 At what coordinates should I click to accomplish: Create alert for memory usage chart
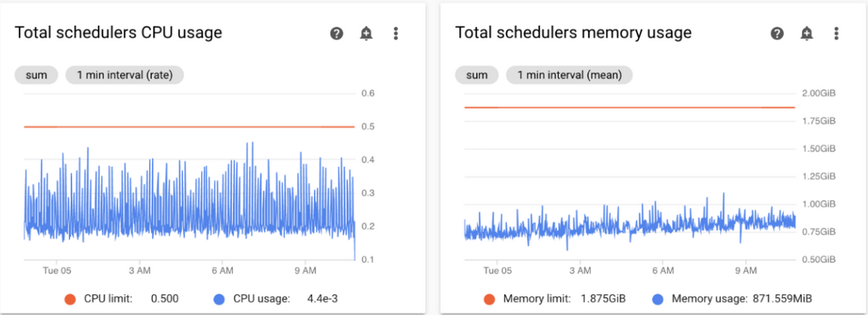click(807, 33)
